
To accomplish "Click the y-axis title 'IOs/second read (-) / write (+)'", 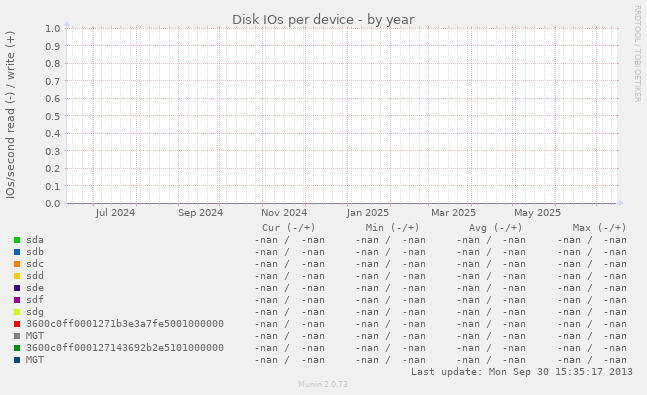I will click(10, 115).
